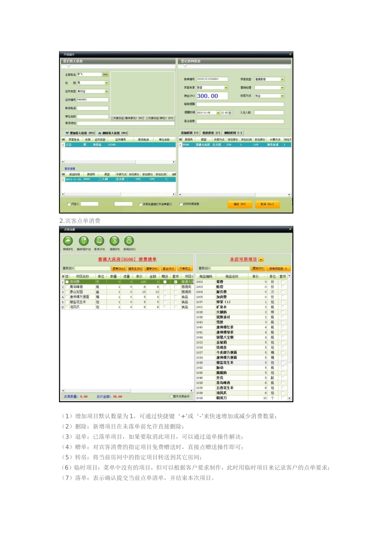The height and width of the screenshot is (555, 392).
Task: Toggle the 赠送 checkbox in the 房间费 row
Action: click(165, 282)
